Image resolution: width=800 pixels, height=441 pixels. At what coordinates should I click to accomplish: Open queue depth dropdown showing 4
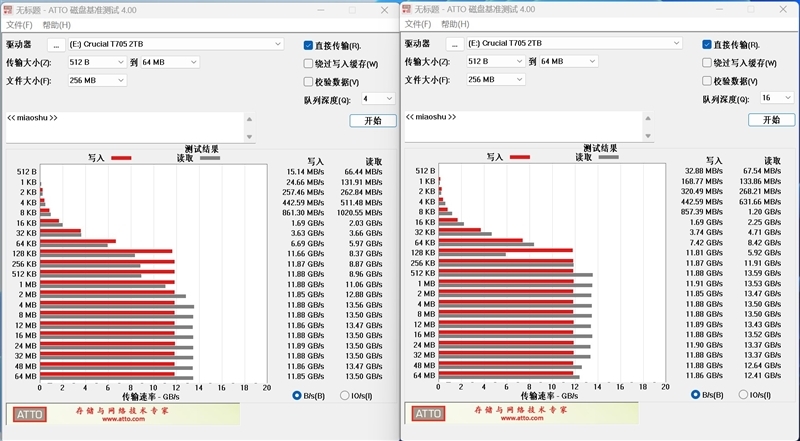[x=378, y=99]
